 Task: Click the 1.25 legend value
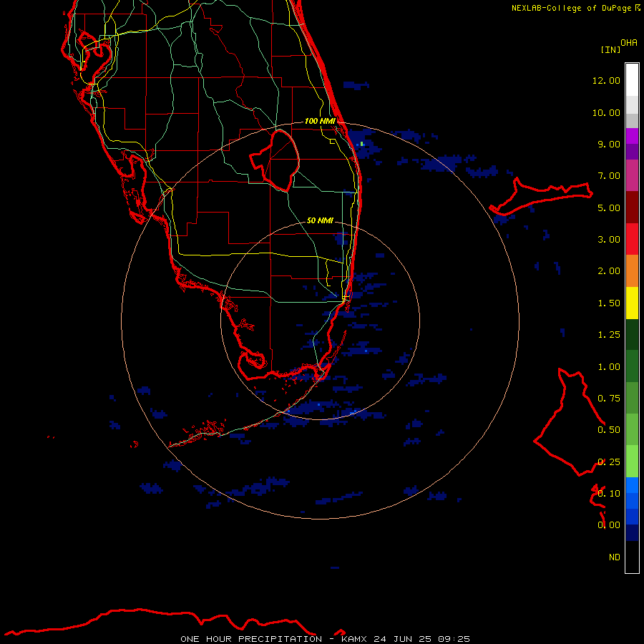pos(609,335)
